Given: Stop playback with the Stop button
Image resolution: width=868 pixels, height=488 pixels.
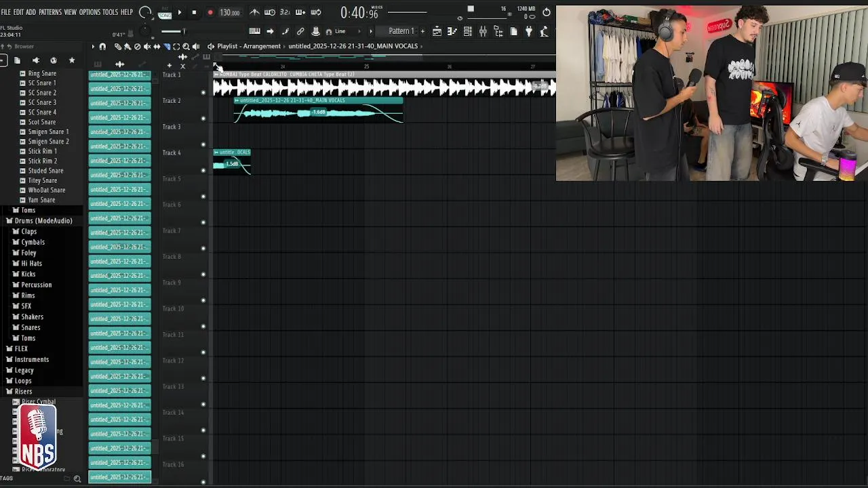Looking at the screenshot, I should pyautogui.click(x=194, y=12).
